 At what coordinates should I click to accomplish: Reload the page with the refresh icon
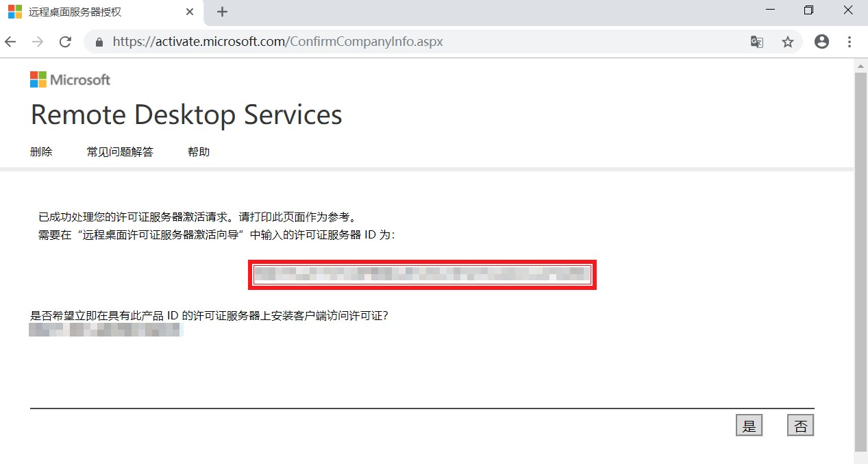(x=65, y=42)
